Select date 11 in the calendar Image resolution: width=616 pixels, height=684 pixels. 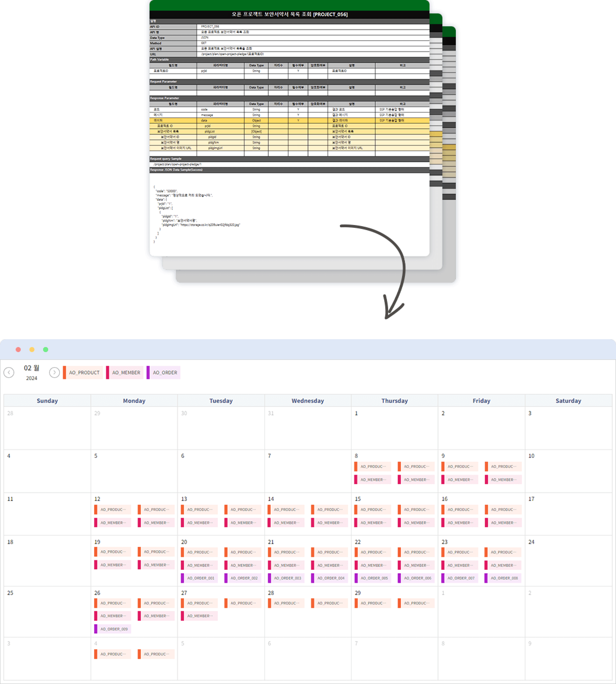coord(10,499)
